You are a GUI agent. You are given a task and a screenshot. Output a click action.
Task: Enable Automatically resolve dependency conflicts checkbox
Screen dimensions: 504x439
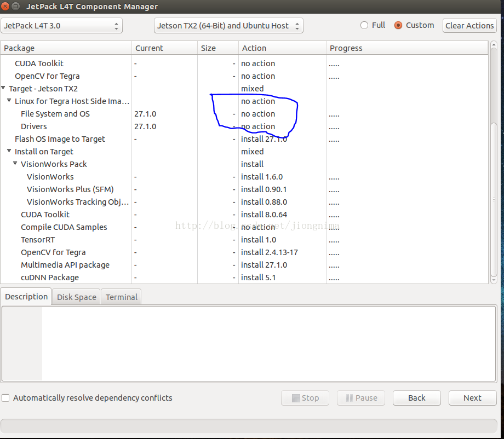point(6,398)
